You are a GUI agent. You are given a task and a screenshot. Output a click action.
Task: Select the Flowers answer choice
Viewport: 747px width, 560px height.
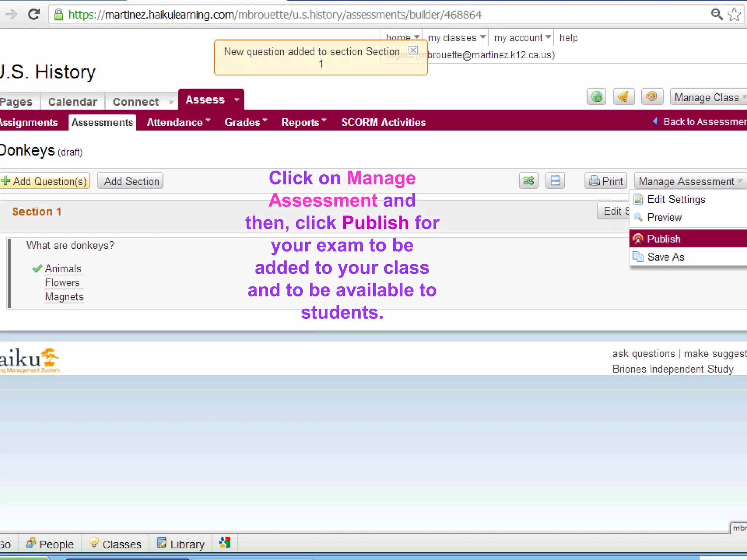tap(62, 283)
